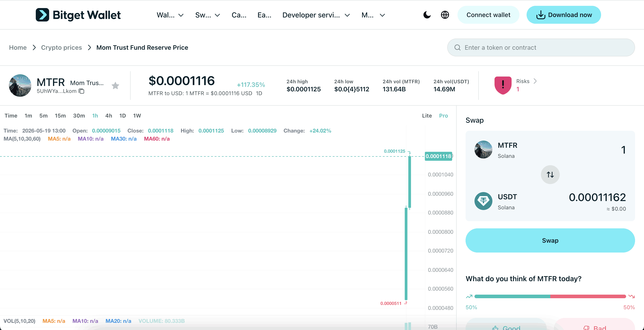This screenshot has height=330, width=644.
Task: Switch to the Time chart view
Action: [11, 116]
